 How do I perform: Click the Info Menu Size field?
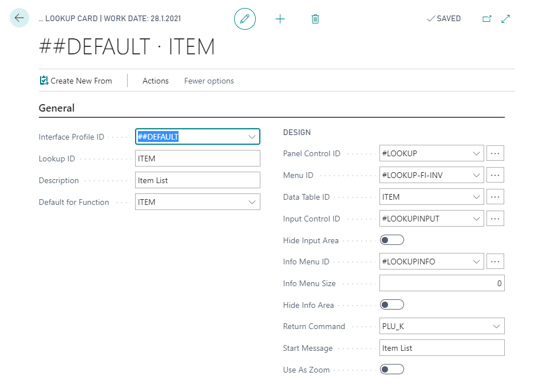click(442, 283)
